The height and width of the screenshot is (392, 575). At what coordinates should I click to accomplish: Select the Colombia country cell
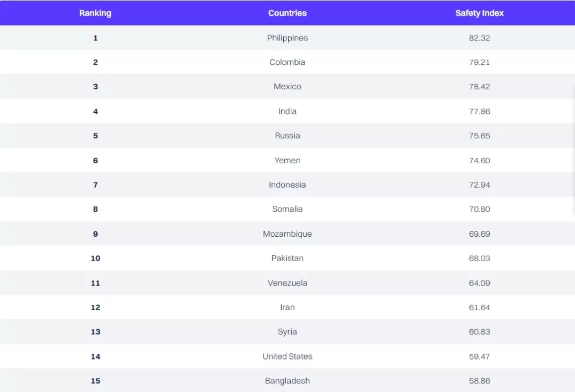287,62
